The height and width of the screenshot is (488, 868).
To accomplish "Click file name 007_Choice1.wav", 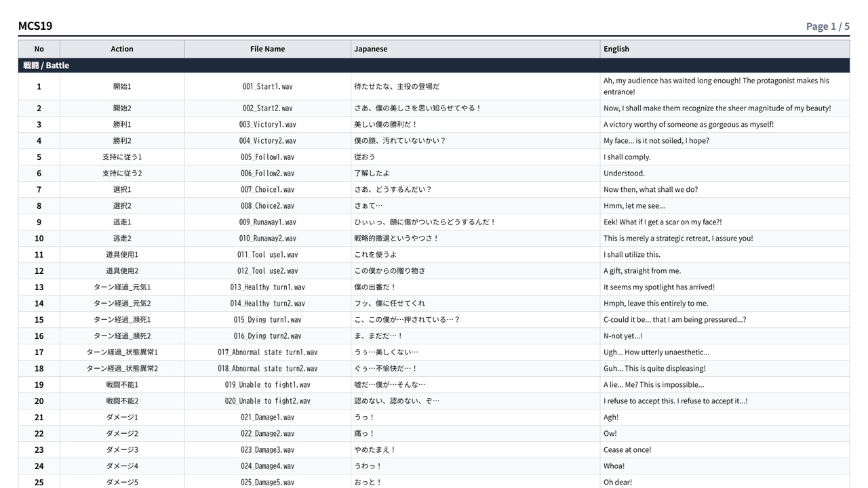I will [x=267, y=190].
